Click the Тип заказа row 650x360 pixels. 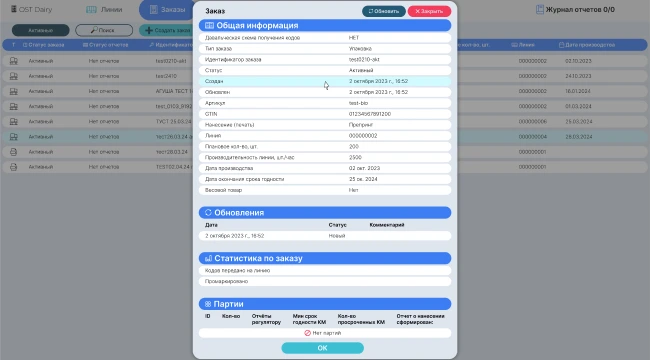coord(325,49)
